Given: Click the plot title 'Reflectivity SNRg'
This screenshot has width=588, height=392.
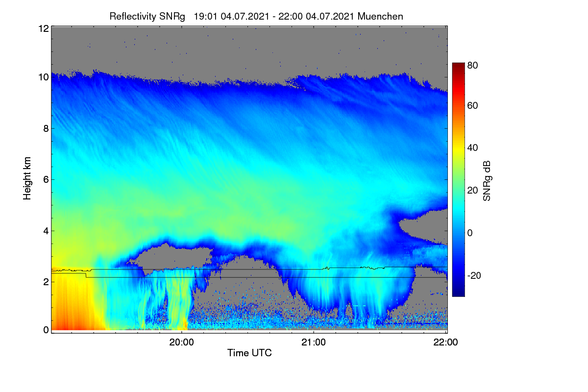Looking at the screenshot, I should (x=147, y=16).
